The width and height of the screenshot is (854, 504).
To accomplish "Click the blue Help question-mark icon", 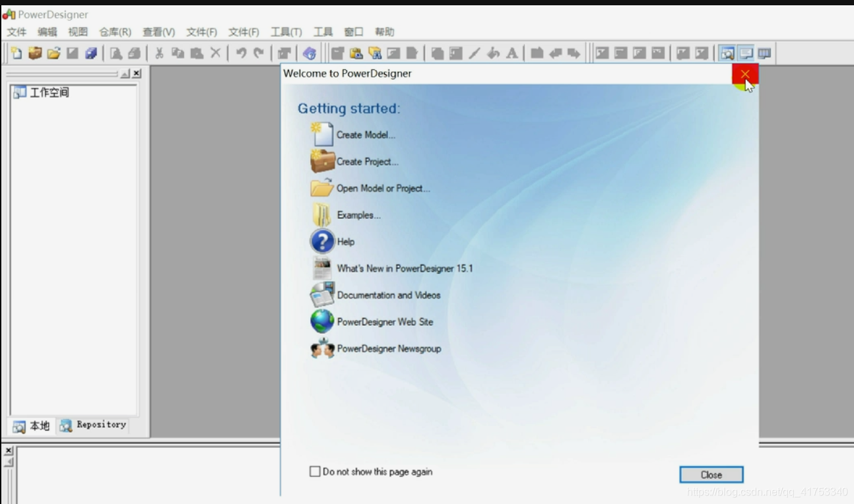I will click(x=322, y=241).
